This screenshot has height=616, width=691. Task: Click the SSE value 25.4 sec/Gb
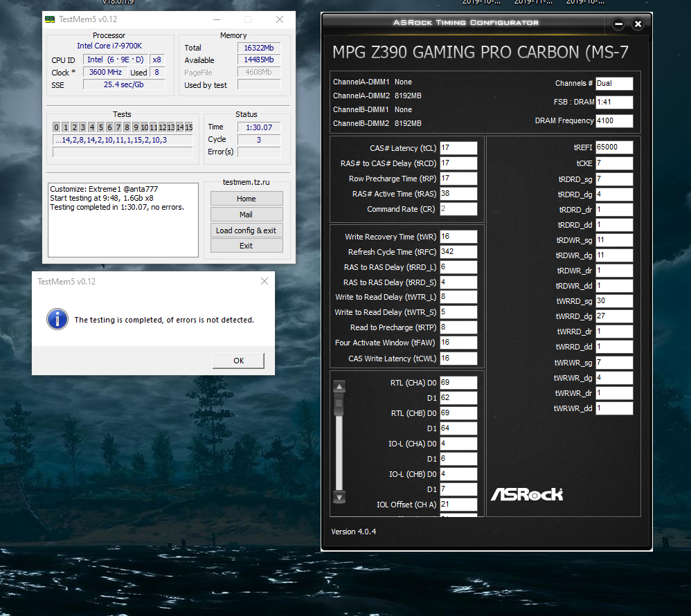click(124, 84)
